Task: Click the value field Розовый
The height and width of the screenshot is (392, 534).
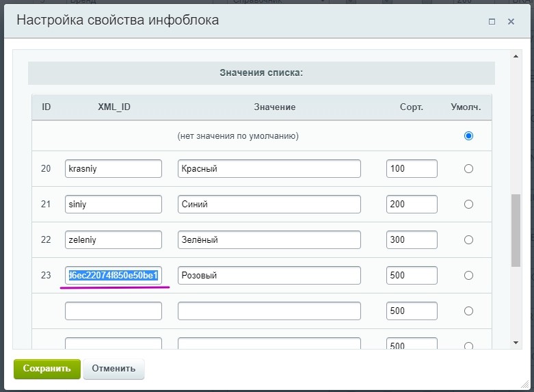Action: point(269,275)
